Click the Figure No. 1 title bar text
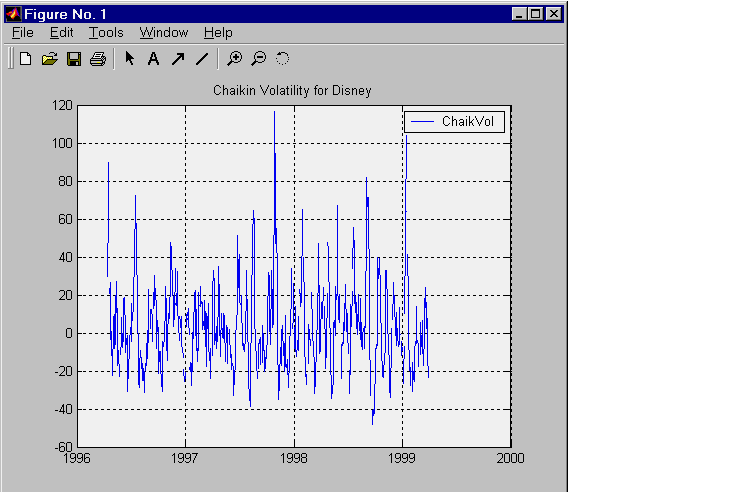The image size is (740, 492). (x=65, y=14)
